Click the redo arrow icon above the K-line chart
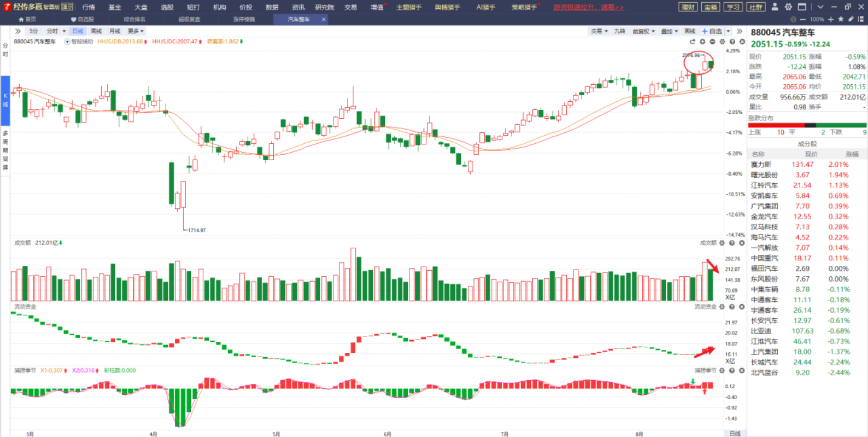The image size is (868, 437). (x=693, y=42)
